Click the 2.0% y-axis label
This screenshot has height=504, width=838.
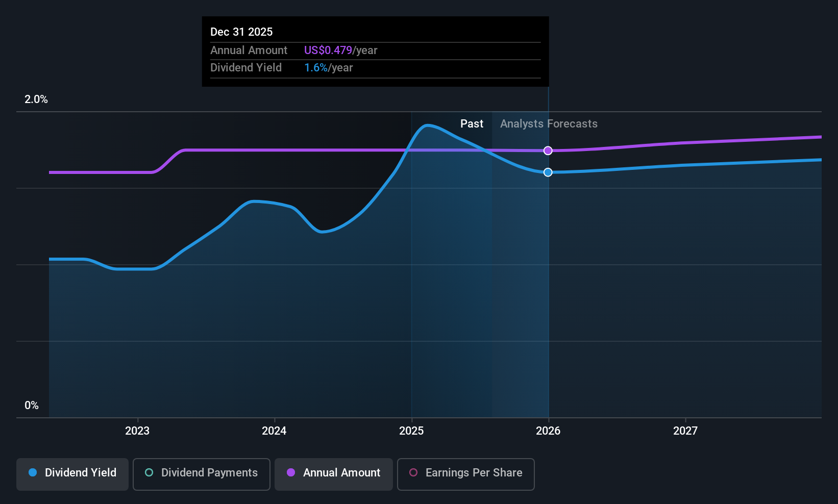[36, 99]
